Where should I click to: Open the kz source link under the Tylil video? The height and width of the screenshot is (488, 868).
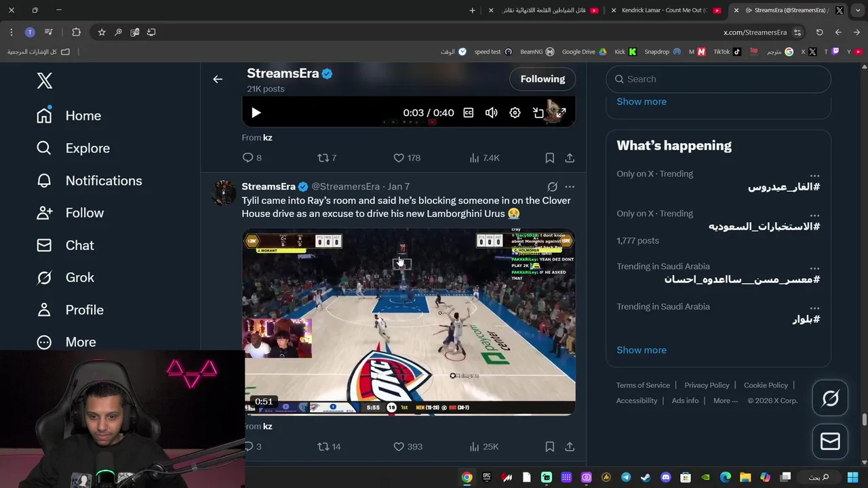(267, 426)
